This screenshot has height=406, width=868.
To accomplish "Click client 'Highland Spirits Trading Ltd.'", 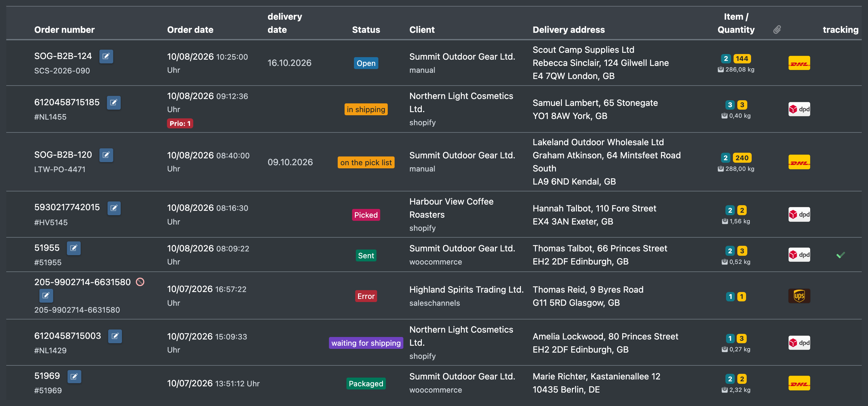I will pyautogui.click(x=466, y=290).
